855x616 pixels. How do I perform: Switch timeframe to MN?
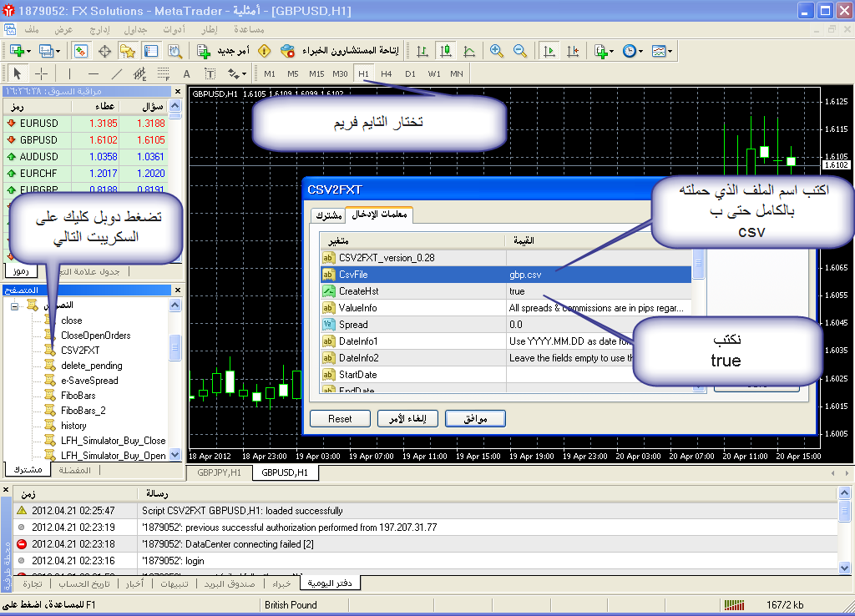click(457, 73)
